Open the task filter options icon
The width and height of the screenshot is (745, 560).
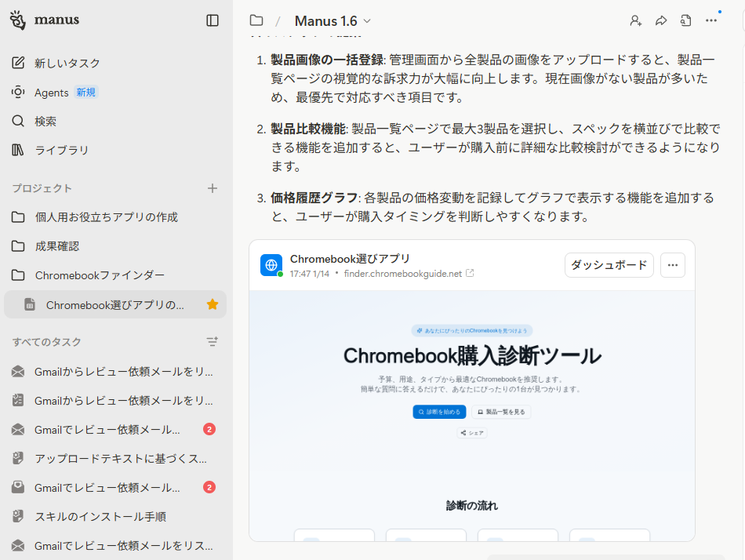[x=212, y=342]
